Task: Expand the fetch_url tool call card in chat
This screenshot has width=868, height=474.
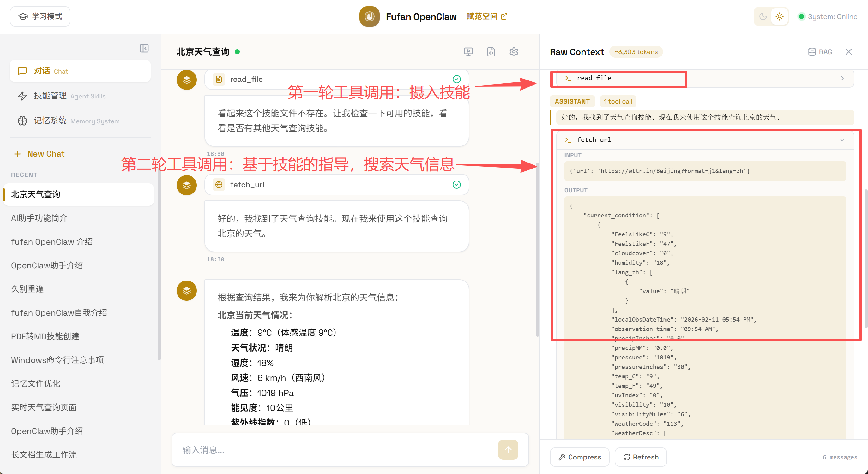Action: 337,185
